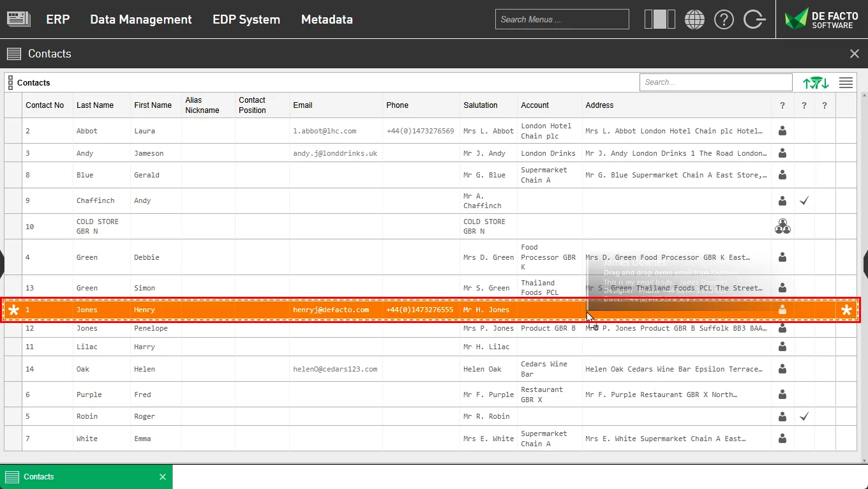Open the Metadata menu
868x489 pixels.
pos(327,19)
